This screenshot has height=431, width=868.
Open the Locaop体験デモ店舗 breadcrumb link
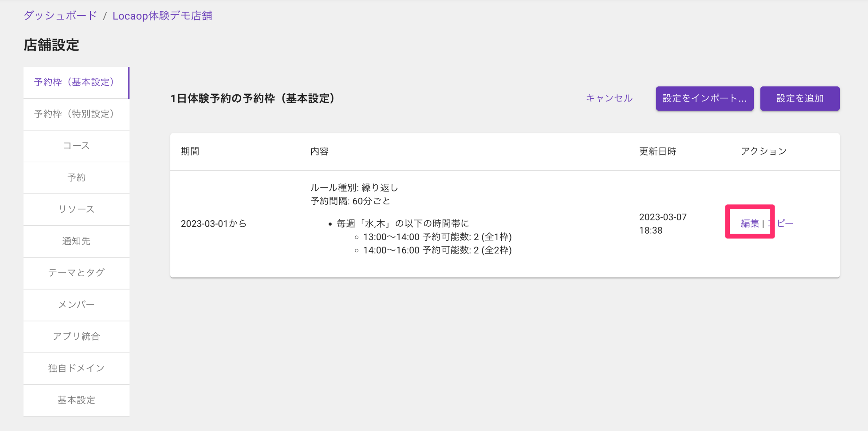162,16
